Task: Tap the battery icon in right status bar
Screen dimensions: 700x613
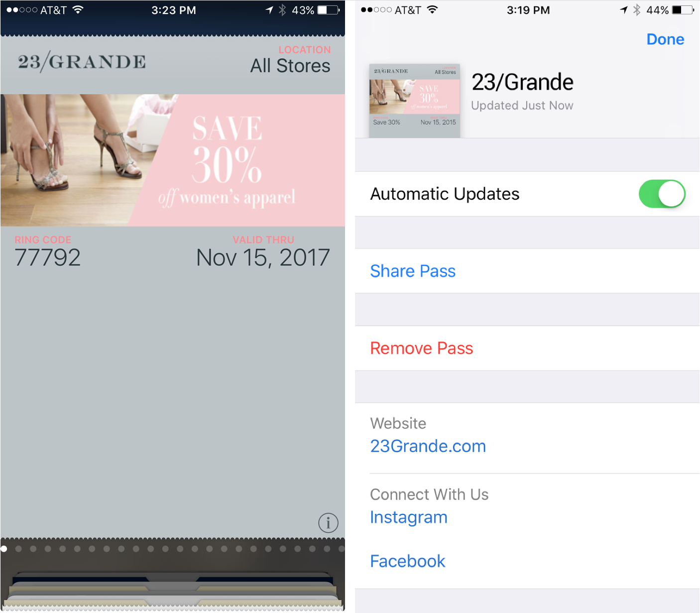Action: (683, 10)
